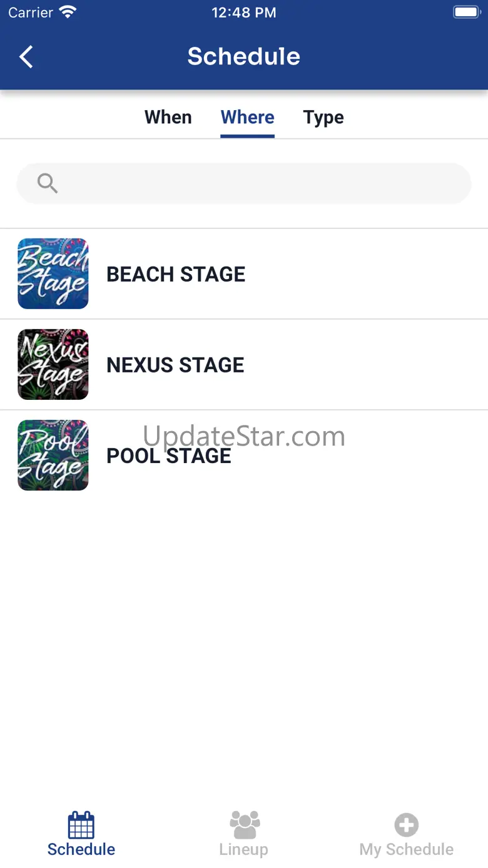Tap the back arrow icon
Screen dimensions: 488x868
26,57
